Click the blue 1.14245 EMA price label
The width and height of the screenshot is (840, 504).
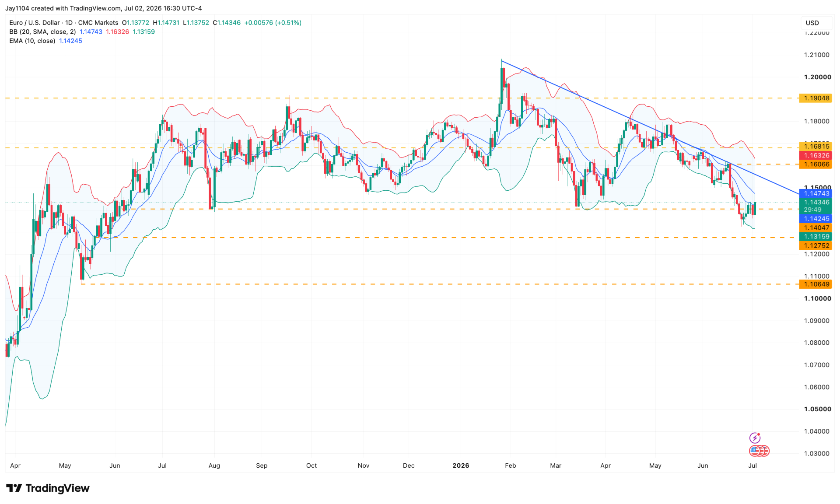coord(816,219)
